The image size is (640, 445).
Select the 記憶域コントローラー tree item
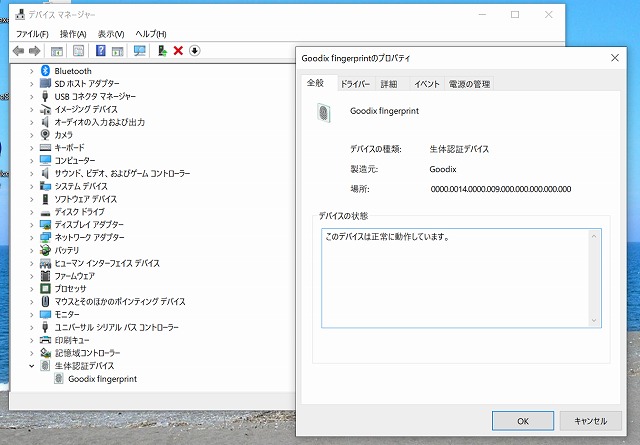click(87, 353)
